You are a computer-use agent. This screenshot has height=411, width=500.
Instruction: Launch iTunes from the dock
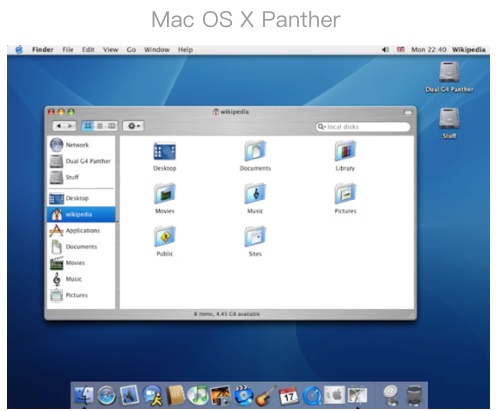click(198, 395)
